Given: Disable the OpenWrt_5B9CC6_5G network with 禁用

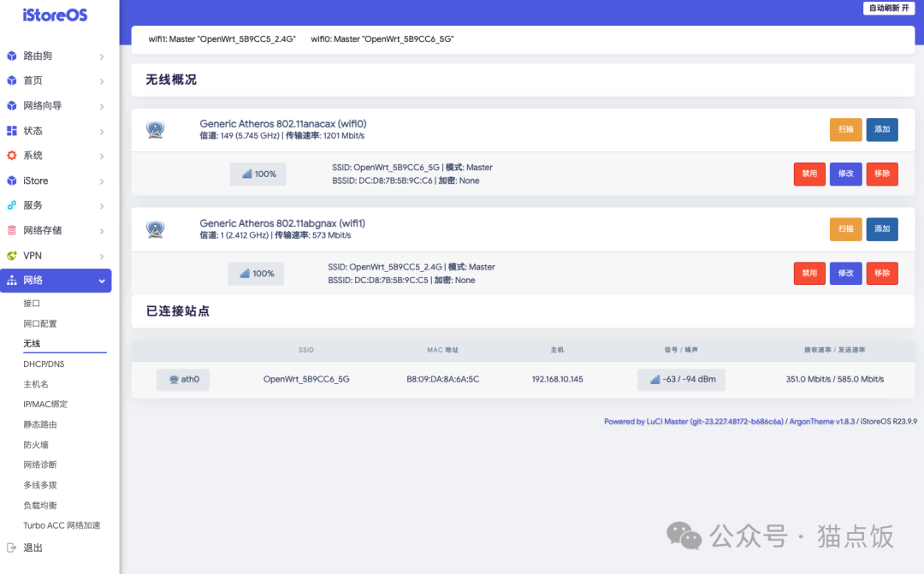Looking at the screenshot, I should [x=809, y=174].
